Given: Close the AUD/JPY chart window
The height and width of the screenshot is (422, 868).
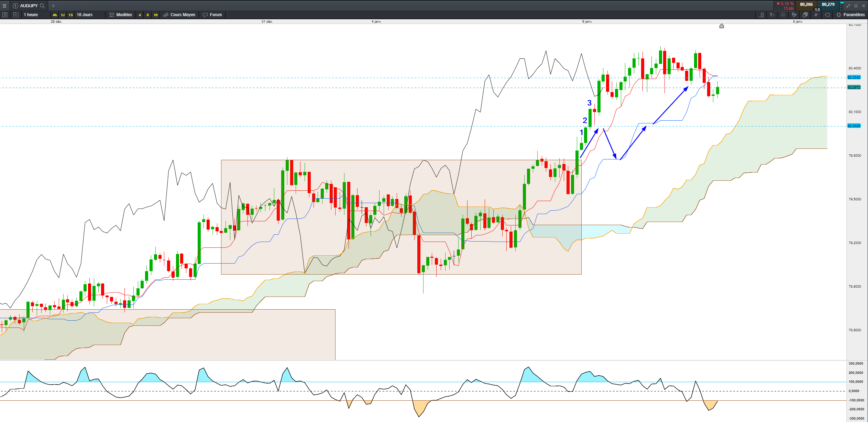Looking at the screenshot, I should point(864,6).
